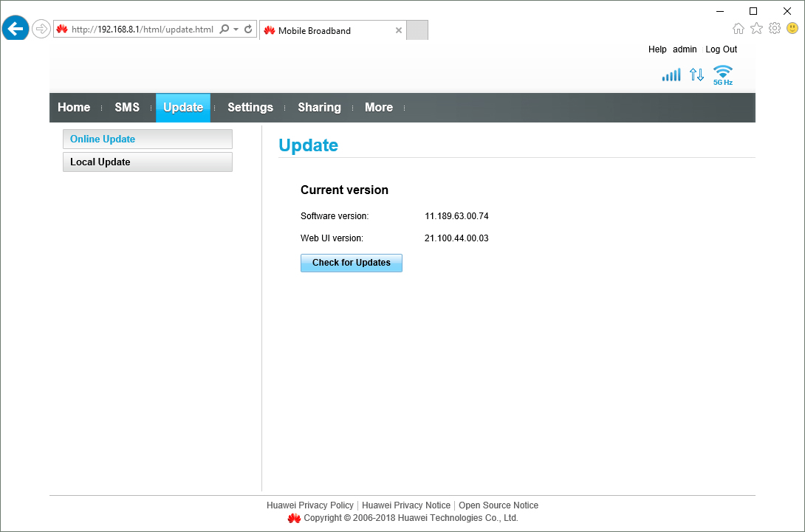
Task: Click the upload/download traffic arrows icon
Action: click(696, 74)
